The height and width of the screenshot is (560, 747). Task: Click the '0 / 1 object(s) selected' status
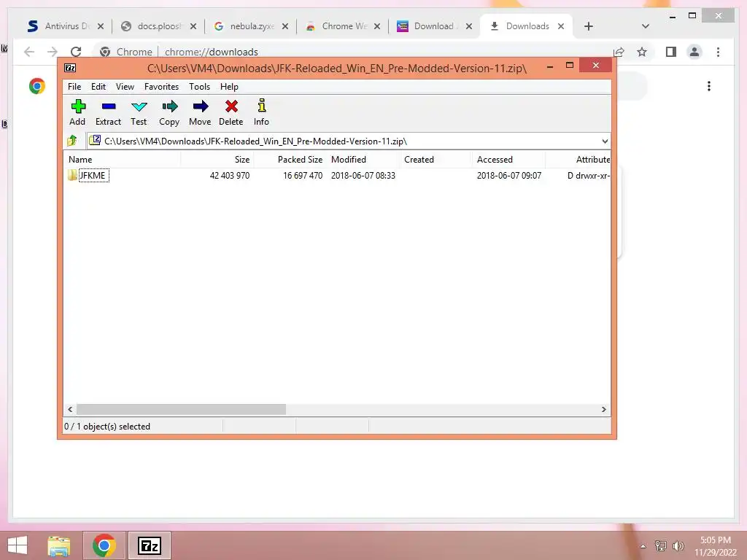pos(107,426)
